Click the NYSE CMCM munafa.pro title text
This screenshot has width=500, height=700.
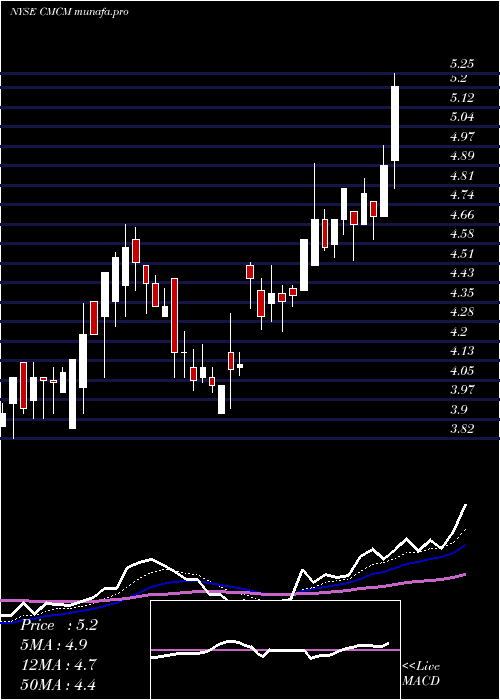69,12
